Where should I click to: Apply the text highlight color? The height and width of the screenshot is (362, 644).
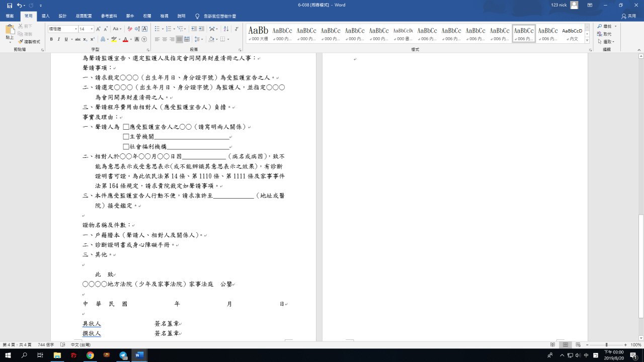pos(115,39)
